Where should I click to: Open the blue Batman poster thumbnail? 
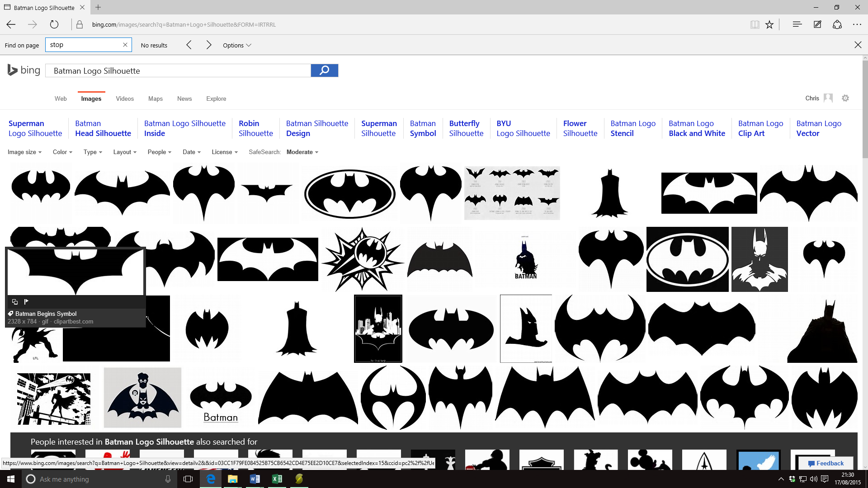click(x=526, y=259)
